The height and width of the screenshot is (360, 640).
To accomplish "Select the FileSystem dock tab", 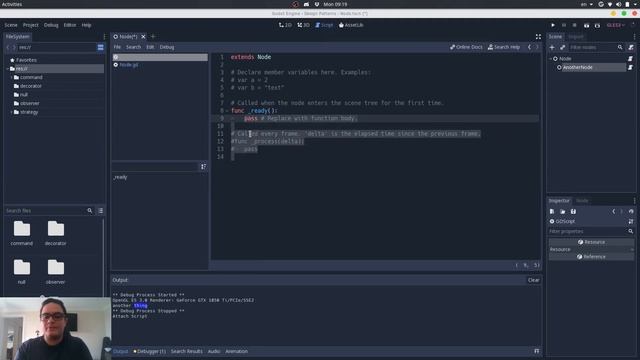I will point(18,37).
